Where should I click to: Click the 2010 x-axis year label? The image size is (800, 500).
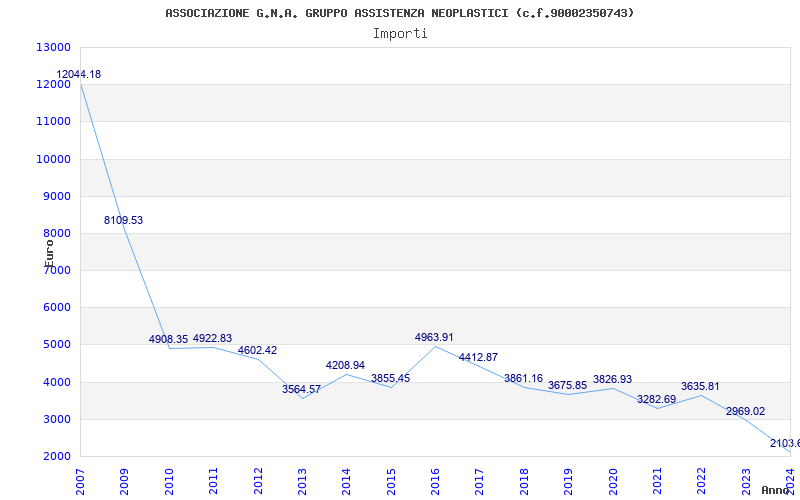tap(169, 481)
